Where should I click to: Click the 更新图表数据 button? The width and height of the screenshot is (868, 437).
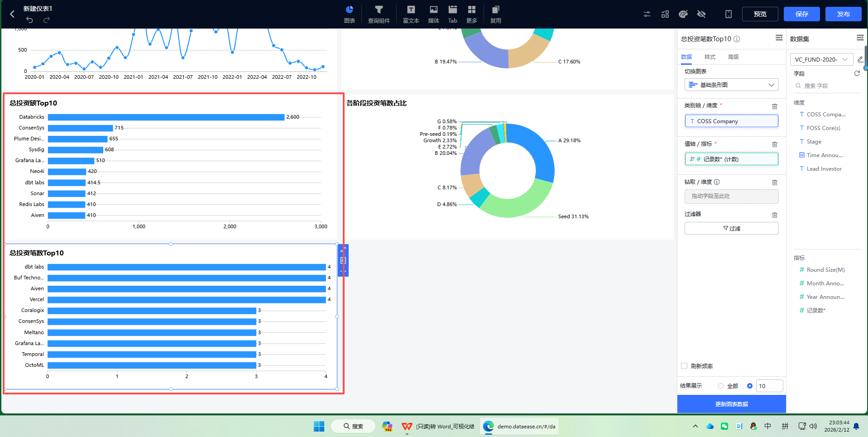732,404
